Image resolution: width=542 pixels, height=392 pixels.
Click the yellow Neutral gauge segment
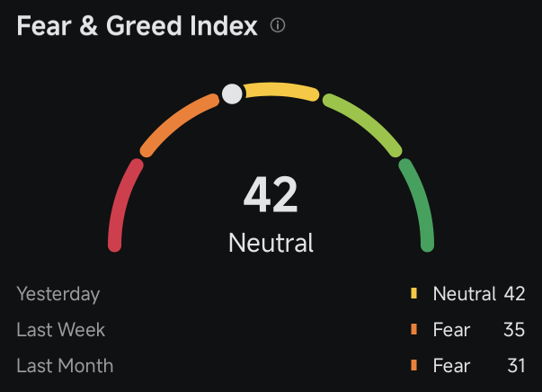pyautogui.click(x=280, y=91)
